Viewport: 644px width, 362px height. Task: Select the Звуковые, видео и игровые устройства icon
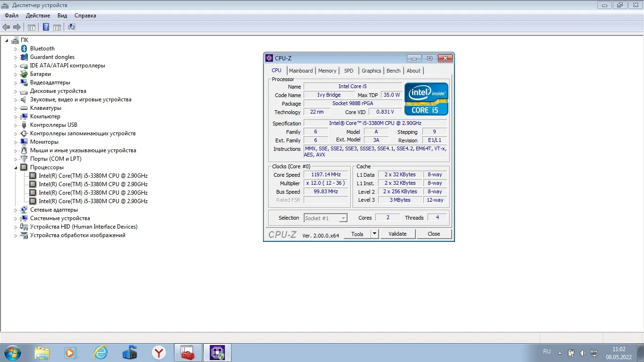click(x=24, y=99)
